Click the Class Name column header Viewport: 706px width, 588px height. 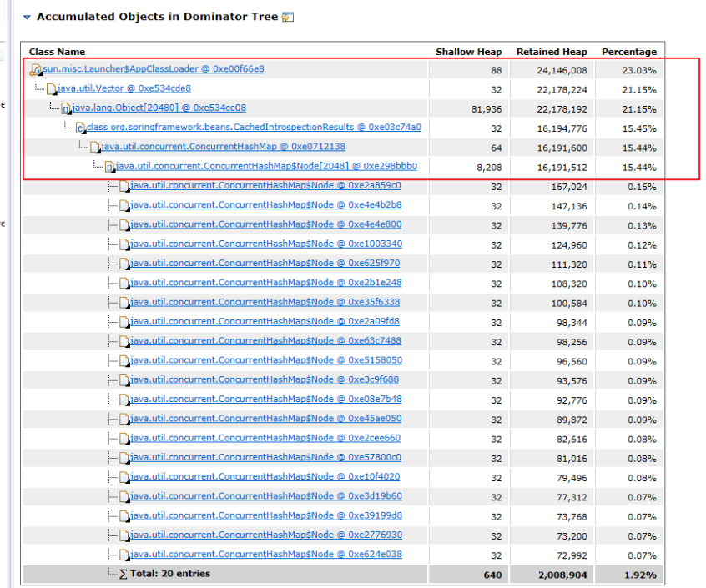57,52
